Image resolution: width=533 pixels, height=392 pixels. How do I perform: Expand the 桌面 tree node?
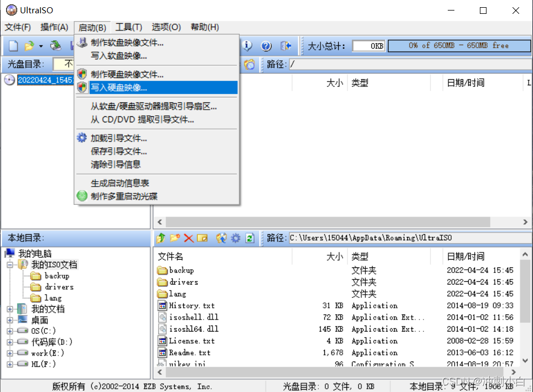pyautogui.click(x=10, y=320)
